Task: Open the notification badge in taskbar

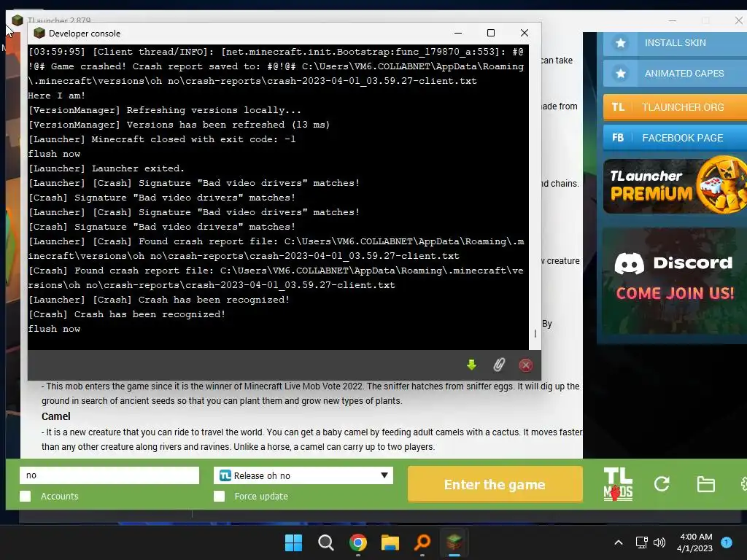Action: (727, 542)
